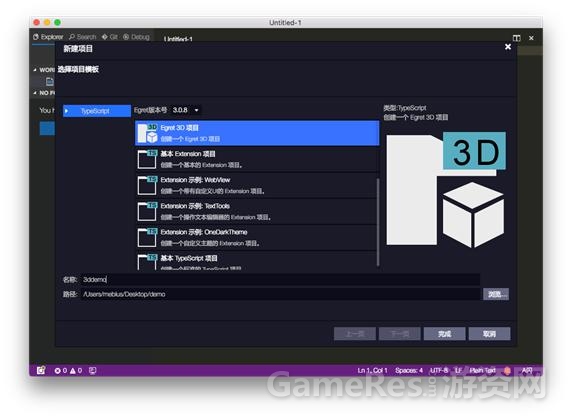Click the Egret 3D template icon
Image resolution: width=572 pixels, height=418 pixels.
(x=147, y=133)
